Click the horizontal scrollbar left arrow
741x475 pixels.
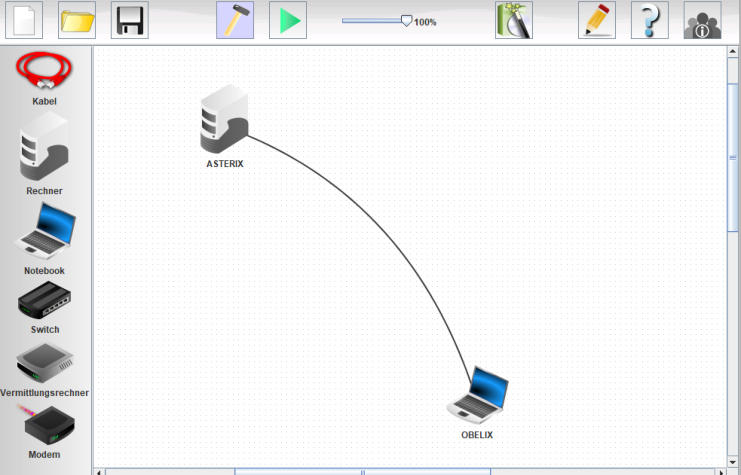point(99,472)
